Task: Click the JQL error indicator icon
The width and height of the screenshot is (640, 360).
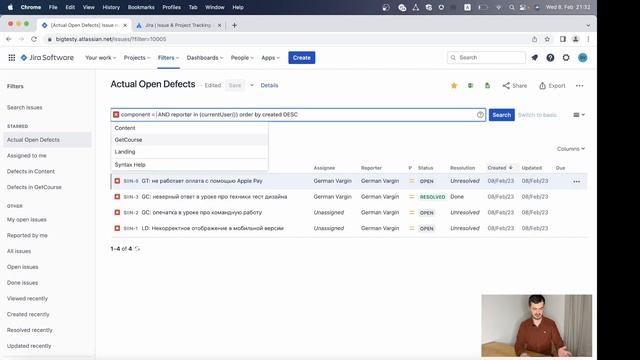Action: [x=116, y=115]
